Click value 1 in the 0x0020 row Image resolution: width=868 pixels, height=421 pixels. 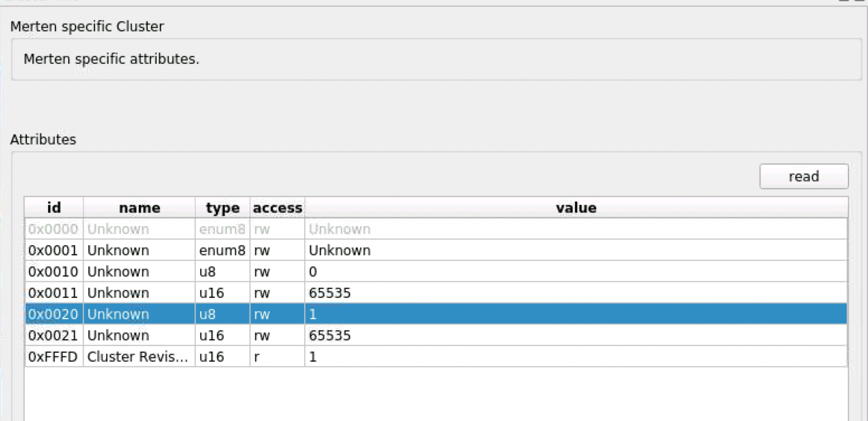576,314
